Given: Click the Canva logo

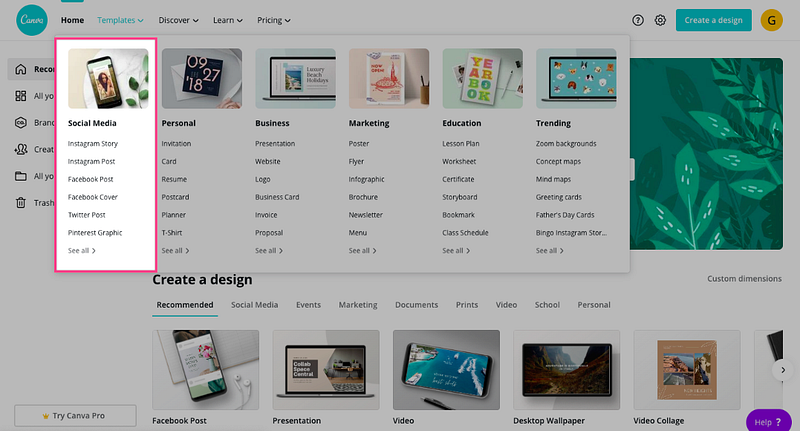Looking at the screenshot, I should pyautogui.click(x=32, y=20).
